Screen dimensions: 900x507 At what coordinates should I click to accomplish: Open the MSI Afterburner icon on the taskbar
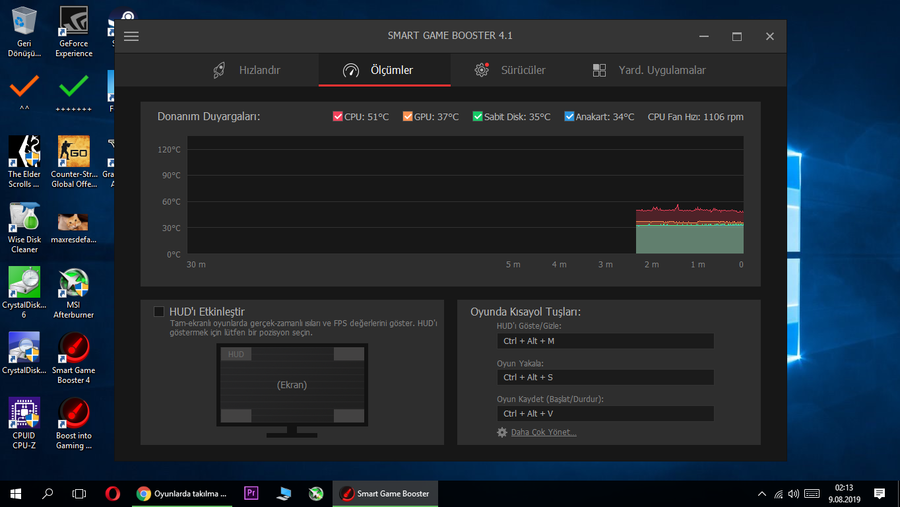pos(316,494)
